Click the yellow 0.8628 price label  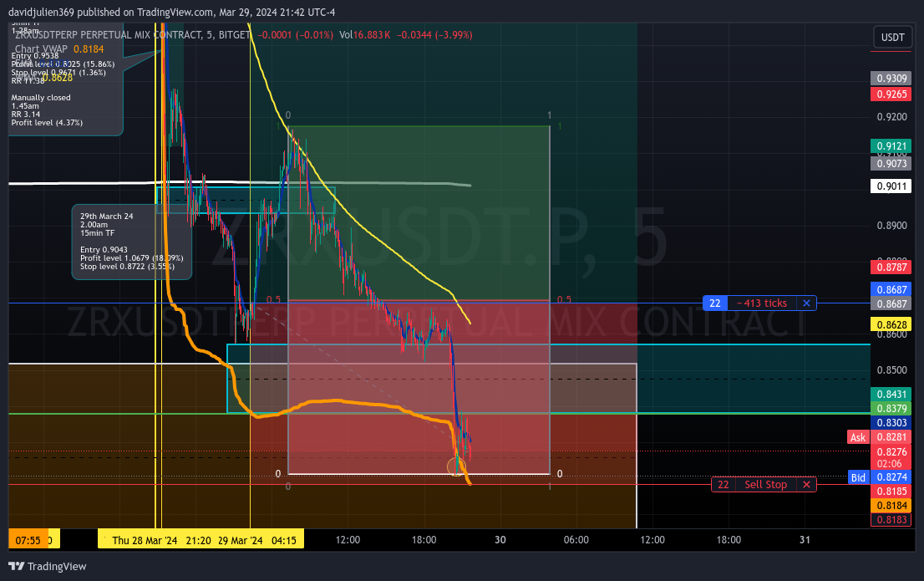click(x=891, y=324)
